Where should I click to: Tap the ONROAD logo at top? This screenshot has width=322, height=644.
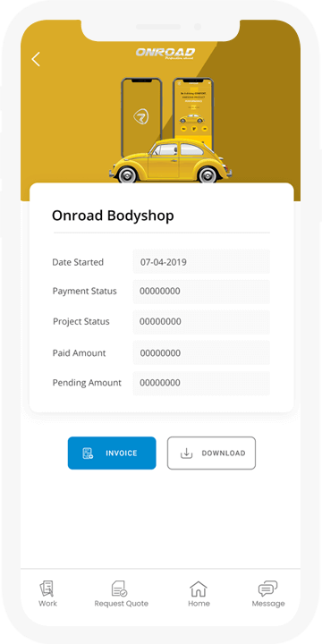[165, 54]
